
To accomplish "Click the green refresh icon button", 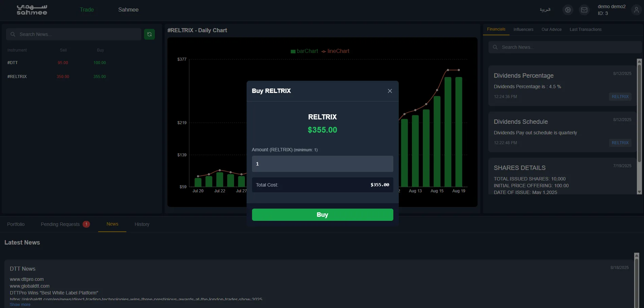I will pyautogui.click(x=149, y=34).
